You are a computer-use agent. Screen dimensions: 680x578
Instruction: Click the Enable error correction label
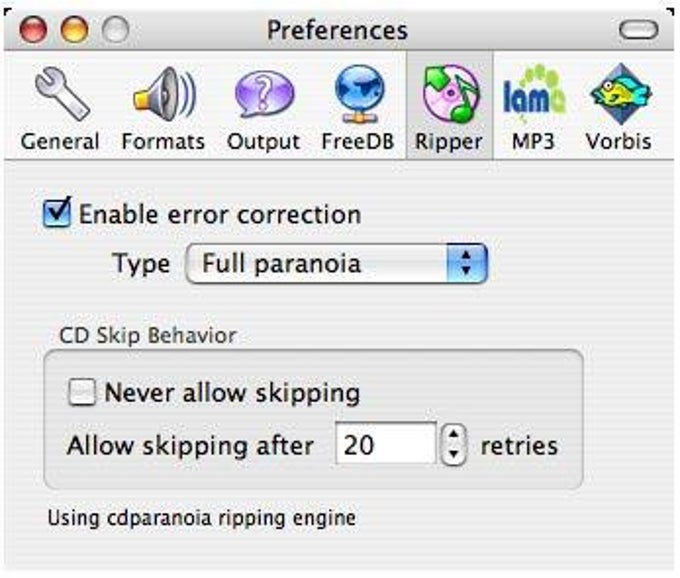pos(220,214)
